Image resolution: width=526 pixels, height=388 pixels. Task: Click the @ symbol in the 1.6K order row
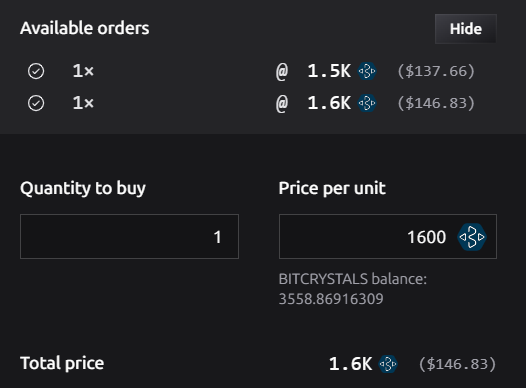[282, 104]
